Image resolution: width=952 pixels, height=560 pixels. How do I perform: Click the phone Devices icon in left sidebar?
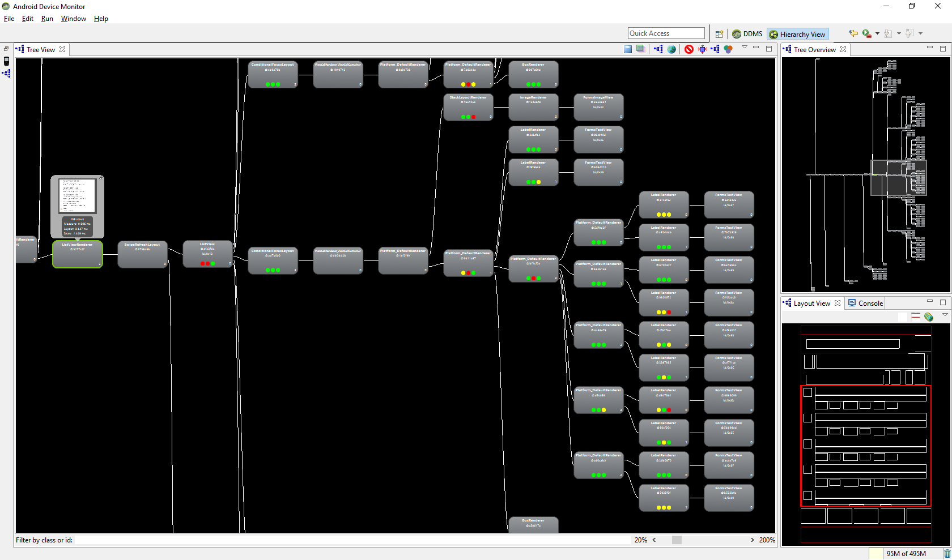click(x=6, y=61)
